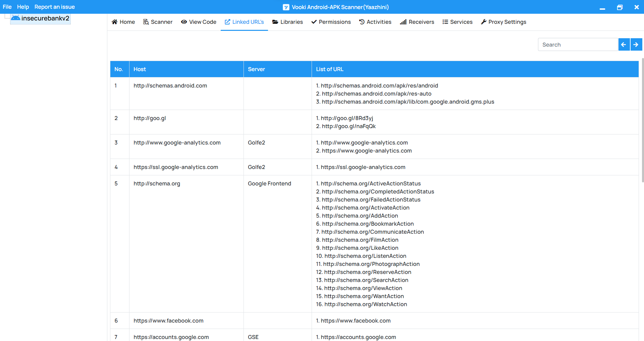This screenshot has height=341, width=644.
Task: Click the No. column header
Action: point(120,69)
